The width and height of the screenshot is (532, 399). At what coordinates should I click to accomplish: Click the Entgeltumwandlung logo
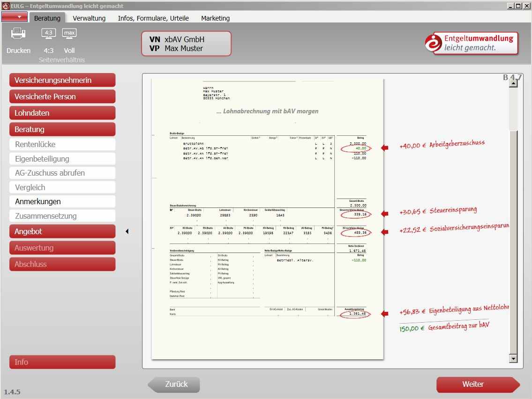point(471,43)
